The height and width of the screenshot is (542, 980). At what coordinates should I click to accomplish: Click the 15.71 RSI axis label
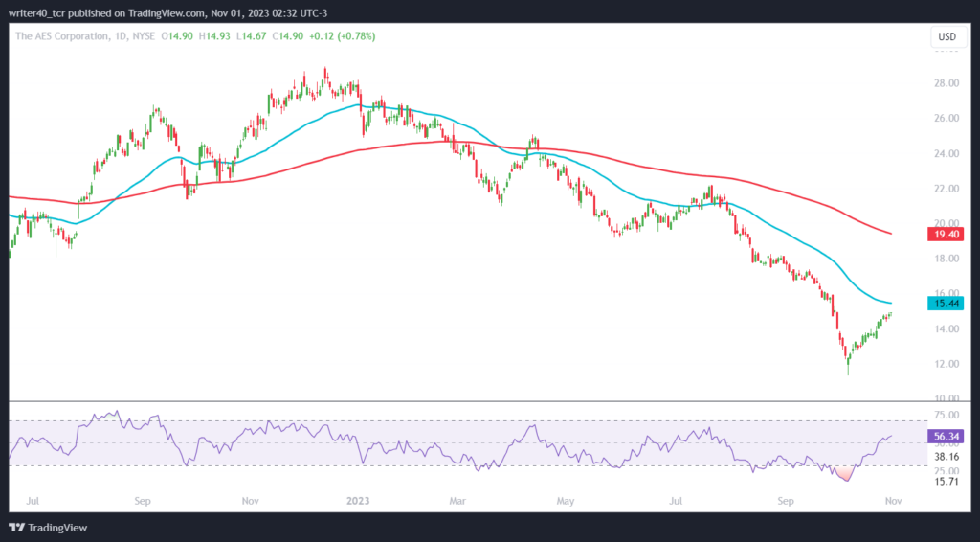click(x=947, y=482)
